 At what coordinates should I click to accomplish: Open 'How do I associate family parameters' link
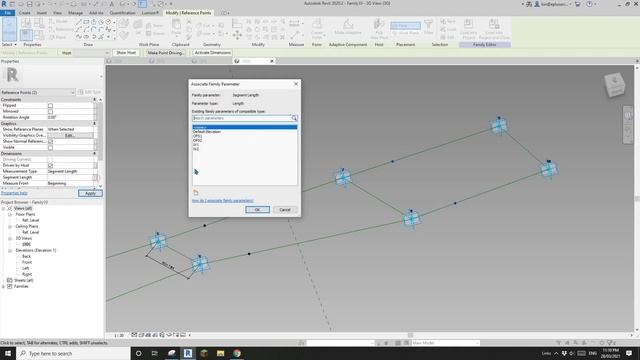pyautogui.click(x=223, y=200)
